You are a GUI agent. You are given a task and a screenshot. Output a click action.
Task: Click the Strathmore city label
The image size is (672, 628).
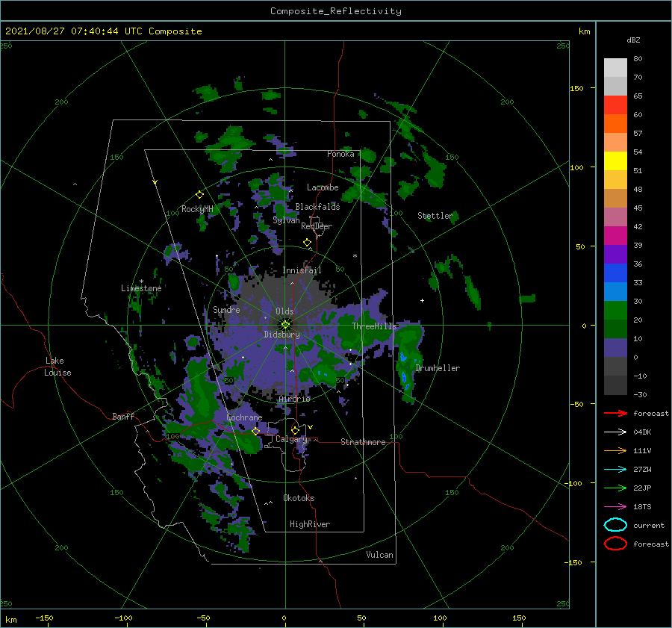[363, 442]
